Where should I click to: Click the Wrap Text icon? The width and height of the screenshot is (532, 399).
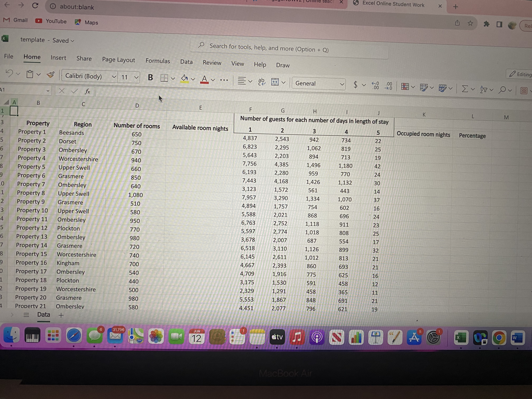pyautogui.click(x=261, y=82)
